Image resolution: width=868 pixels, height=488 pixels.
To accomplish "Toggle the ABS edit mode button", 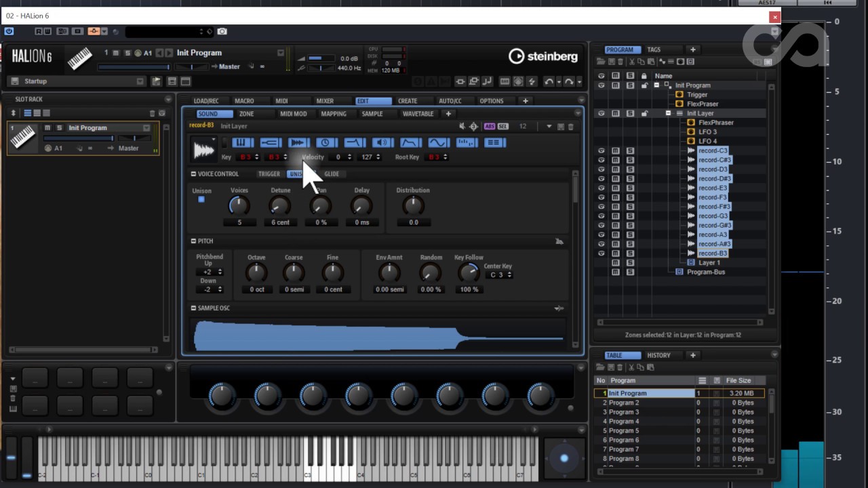I will [490, 126].
